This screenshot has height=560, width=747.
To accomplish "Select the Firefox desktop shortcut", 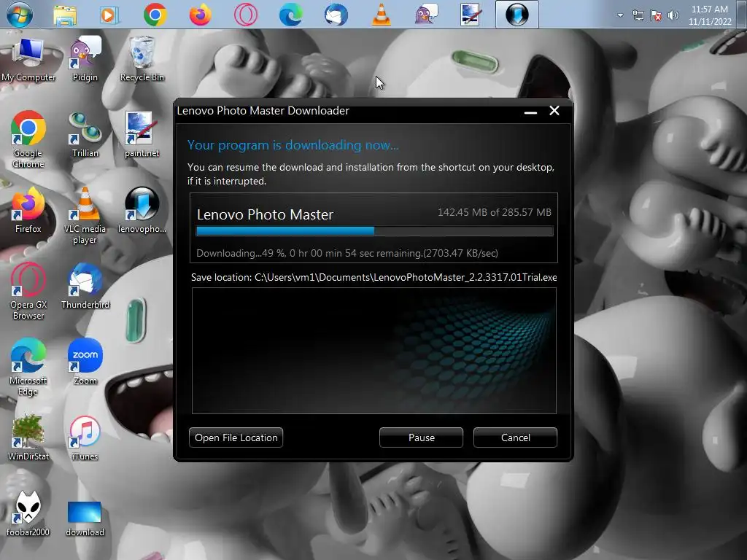I will (x=28, y=210).
